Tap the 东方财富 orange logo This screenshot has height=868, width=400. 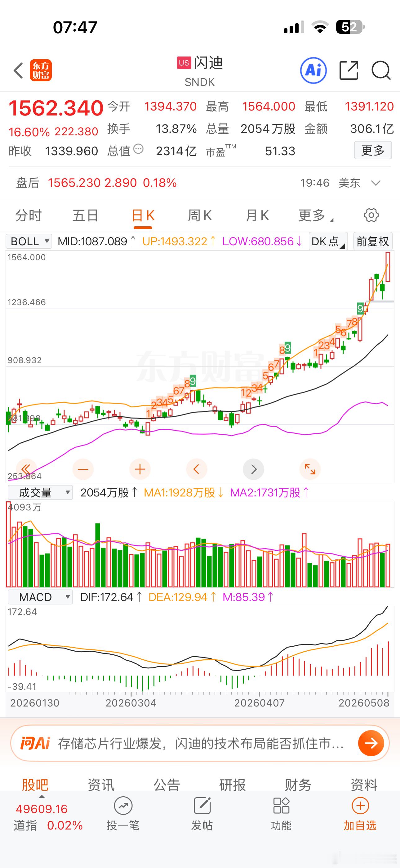[x=41, y=70]
